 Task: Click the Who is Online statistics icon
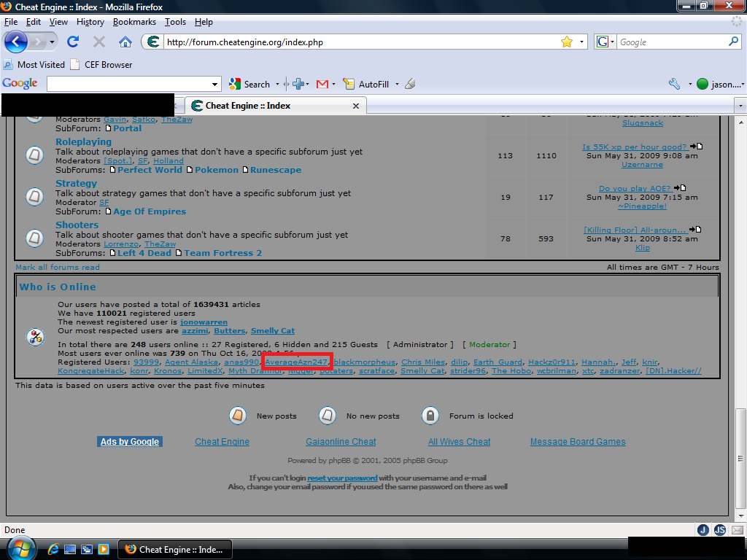click(x=35, y=337)
